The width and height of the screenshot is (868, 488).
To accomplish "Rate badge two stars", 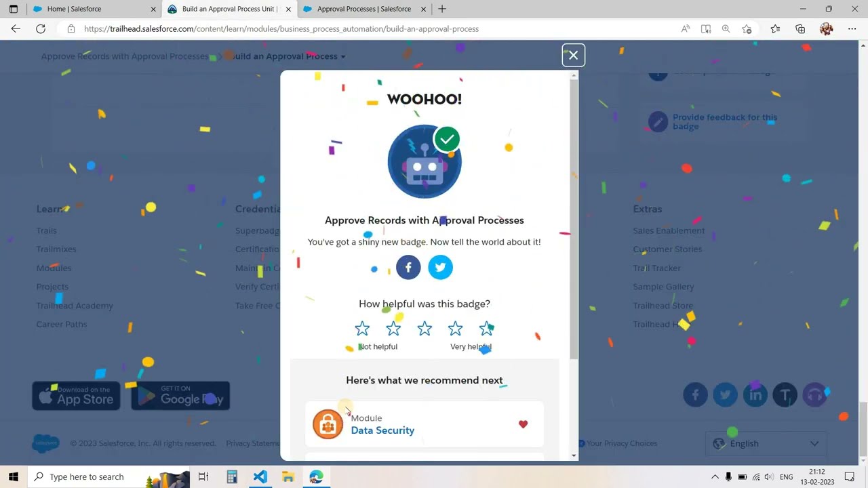I will click(x=393, y=329).
